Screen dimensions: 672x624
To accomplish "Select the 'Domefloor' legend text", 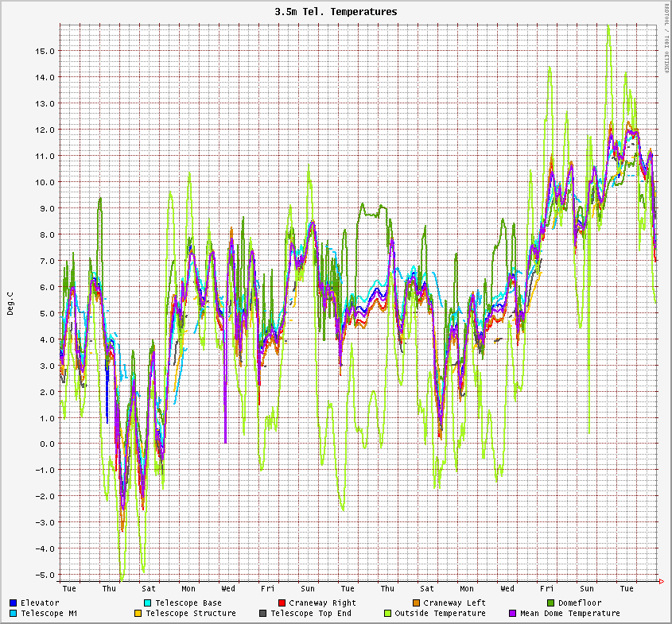I will tap(580, 603).
